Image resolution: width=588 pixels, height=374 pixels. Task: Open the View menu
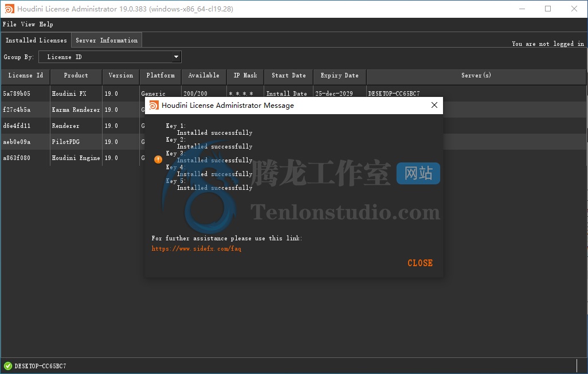(x=28, y=24)
